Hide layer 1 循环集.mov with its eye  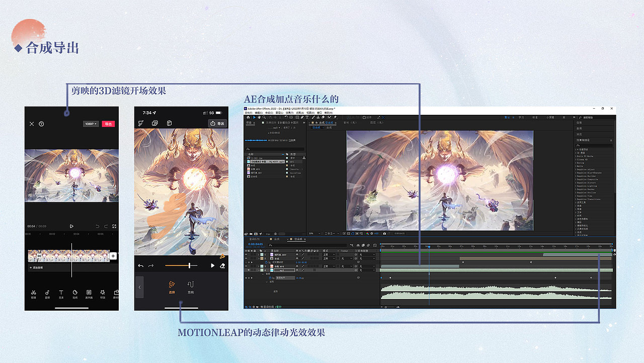coord(246,255)
